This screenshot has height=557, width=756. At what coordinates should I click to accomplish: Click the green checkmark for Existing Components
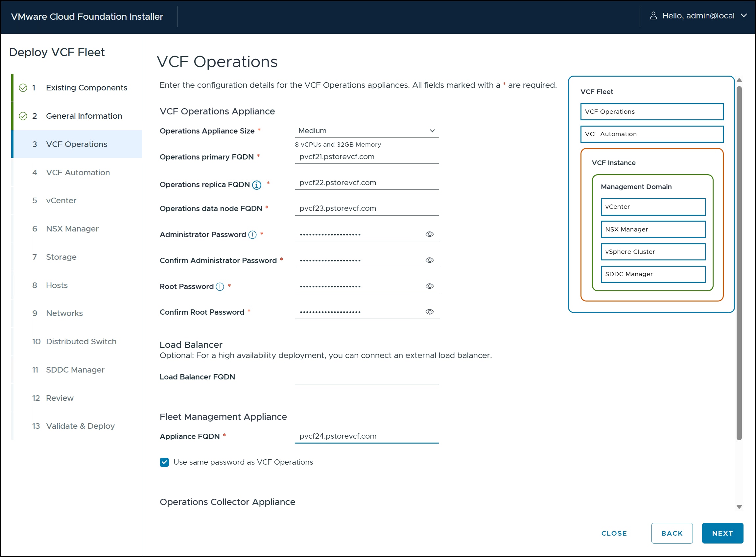click(x=23, y=88)
